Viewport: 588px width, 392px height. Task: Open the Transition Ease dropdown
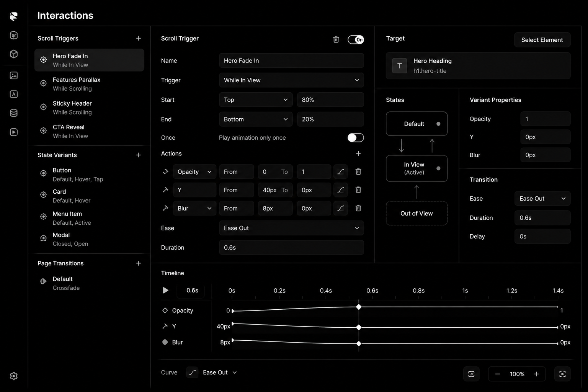[x=542, y=198]
